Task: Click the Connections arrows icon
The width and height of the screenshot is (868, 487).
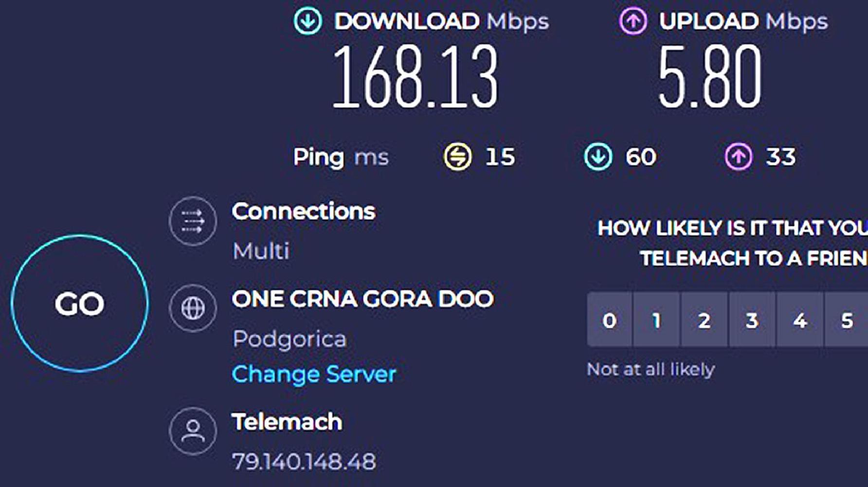Action: tap(193, 221)
